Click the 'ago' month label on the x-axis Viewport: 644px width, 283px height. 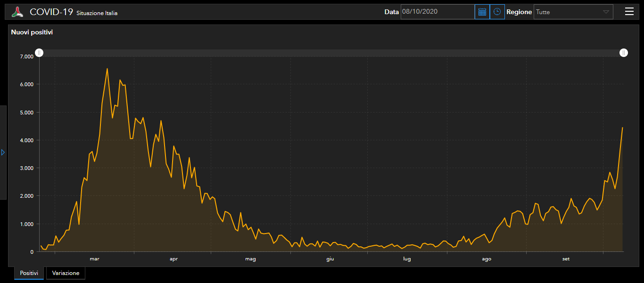(487, 259)
